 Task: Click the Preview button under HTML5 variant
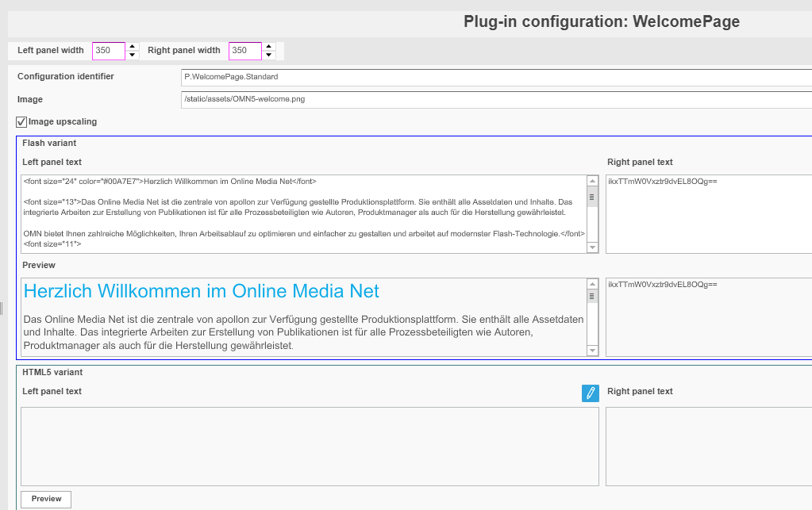coord(46,499)
